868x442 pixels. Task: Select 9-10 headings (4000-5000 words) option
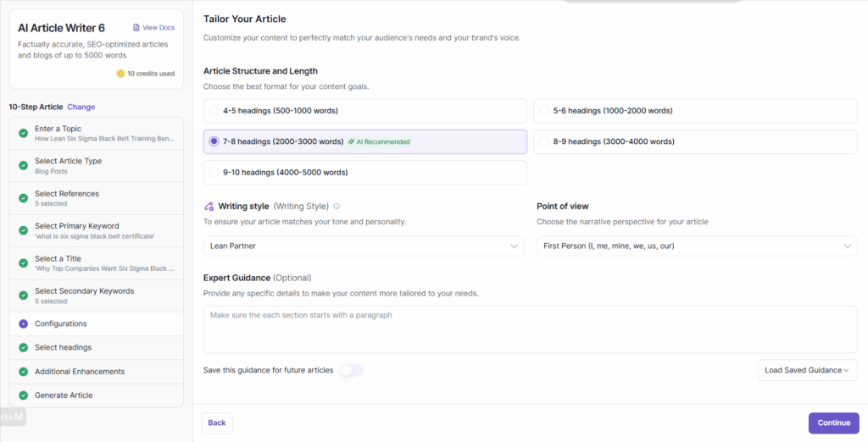pos(214,173)
